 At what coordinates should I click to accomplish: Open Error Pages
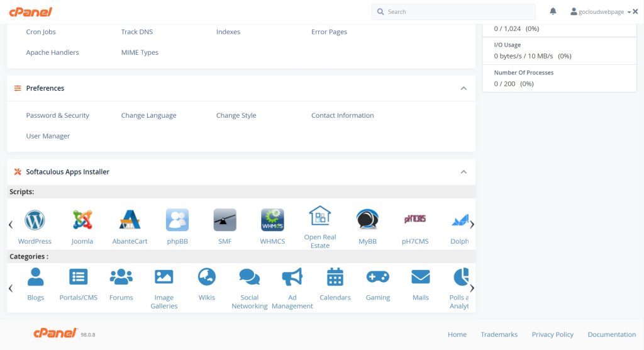[329, 31]
